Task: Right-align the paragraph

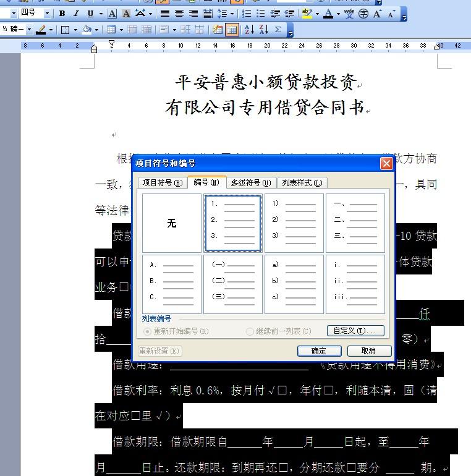Action: [193, 14]
